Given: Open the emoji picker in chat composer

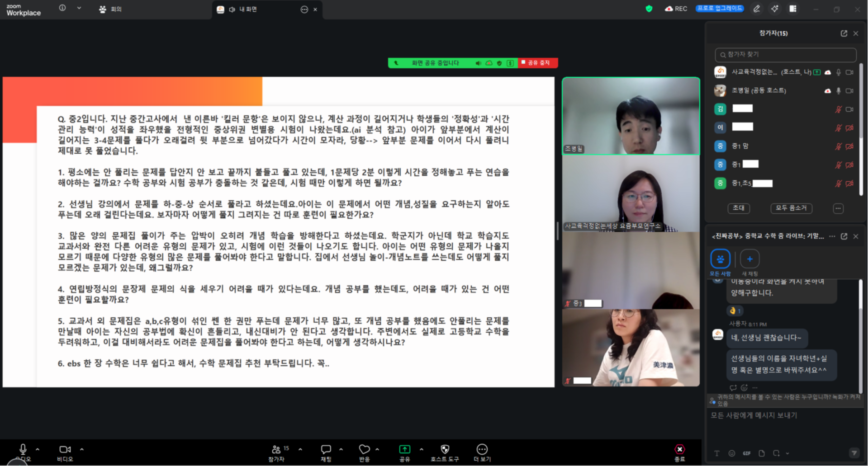Looking at the screenshot, I should point(732,453).
